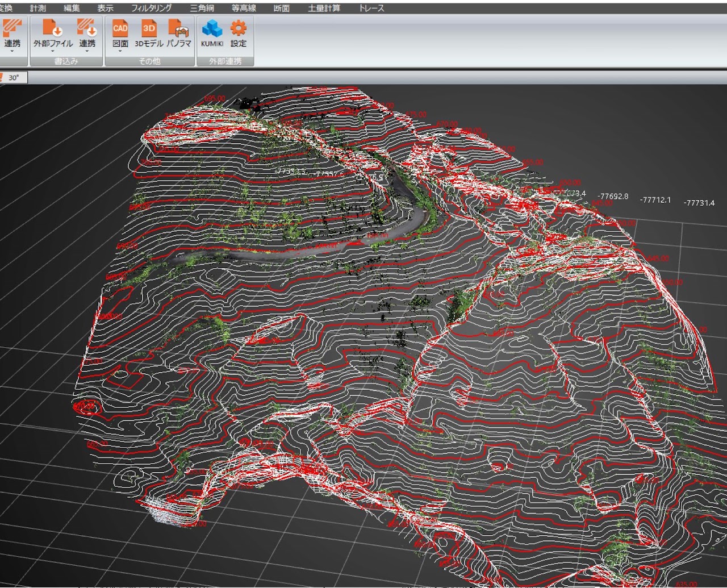Open 設定 gear icon

239,28
